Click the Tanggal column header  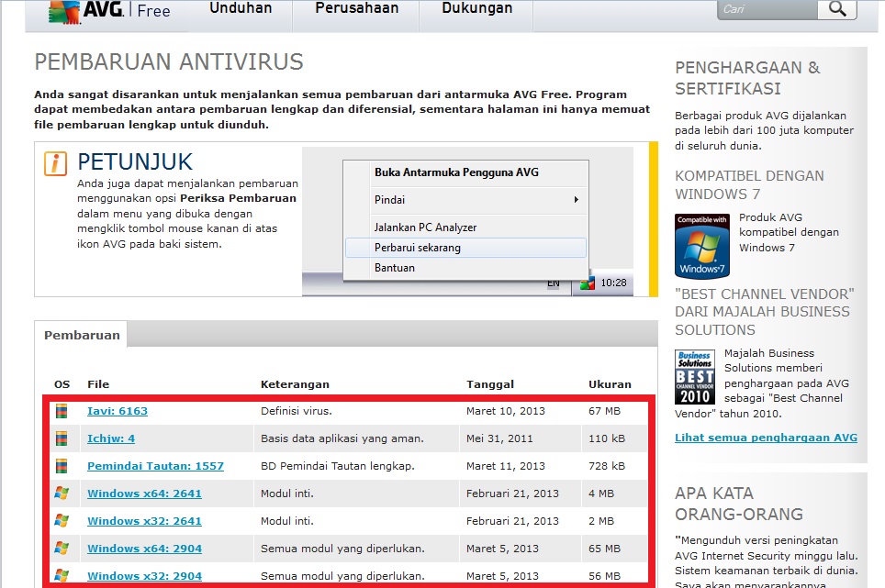tap(490, 384)
